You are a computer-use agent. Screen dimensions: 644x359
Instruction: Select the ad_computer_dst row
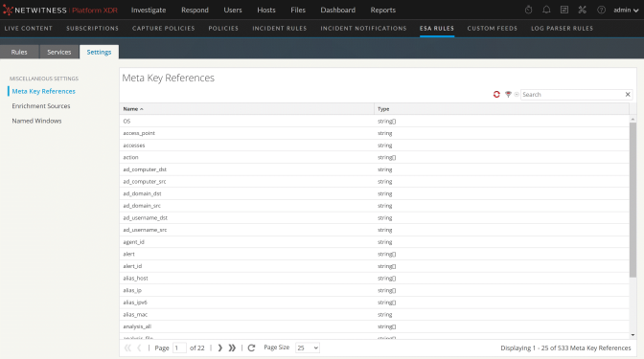click(x=374, y=169)
